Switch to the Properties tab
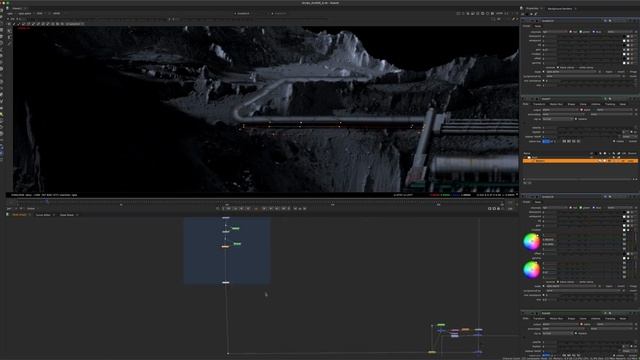The height and width of the screenshot is (360, 640). [532, 8]
